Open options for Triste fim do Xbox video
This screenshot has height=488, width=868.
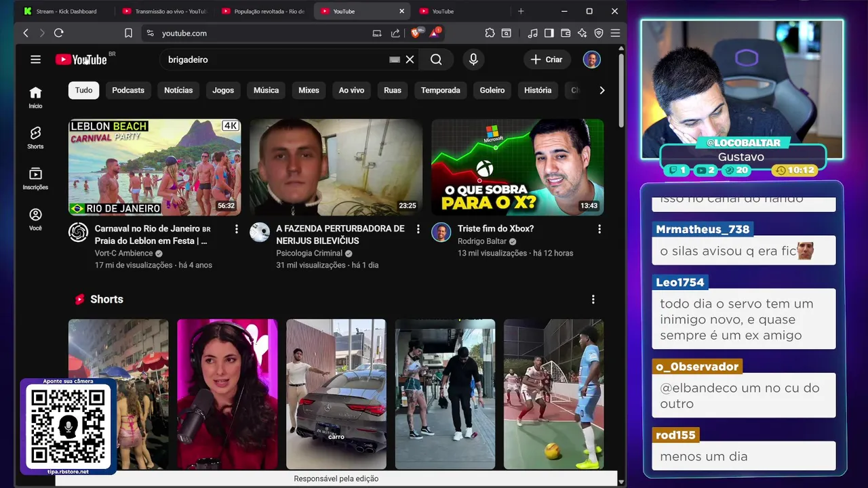tap(599, 229)
